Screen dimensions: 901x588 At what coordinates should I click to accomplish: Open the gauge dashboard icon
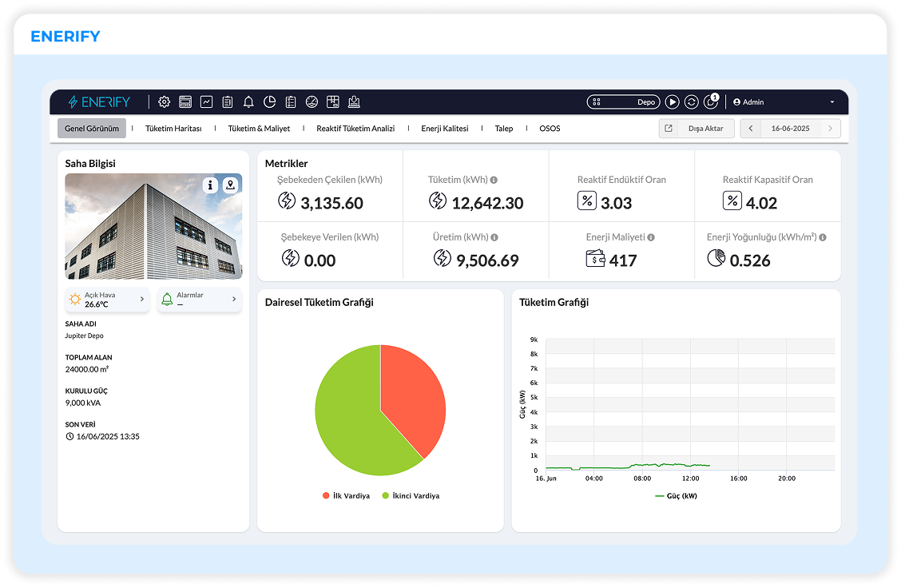(x=311, y=101)
